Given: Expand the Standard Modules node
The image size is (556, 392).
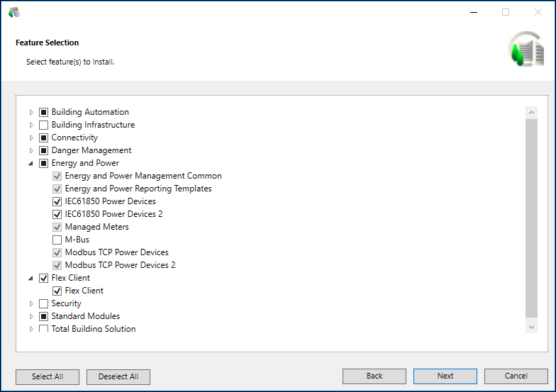Looking at the screenshot, I should [31, 316].
